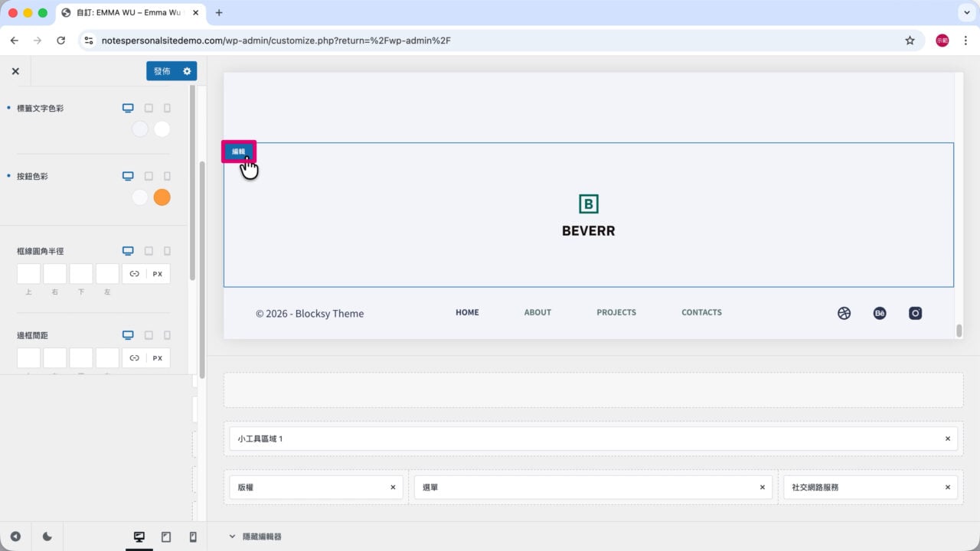Select mobile device icon for 框線圓角半徑
The width and height of the screenshot is (980, 551).
[x=167, y=251]
